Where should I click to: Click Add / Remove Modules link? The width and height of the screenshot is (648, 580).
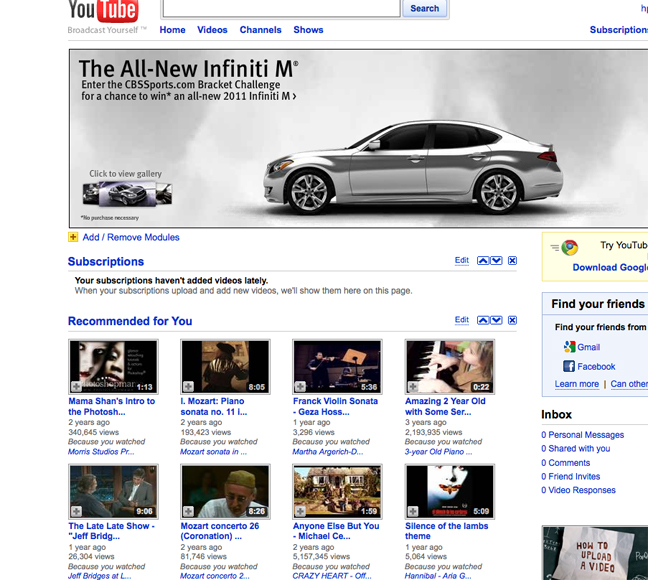click(x=131, y=237)
